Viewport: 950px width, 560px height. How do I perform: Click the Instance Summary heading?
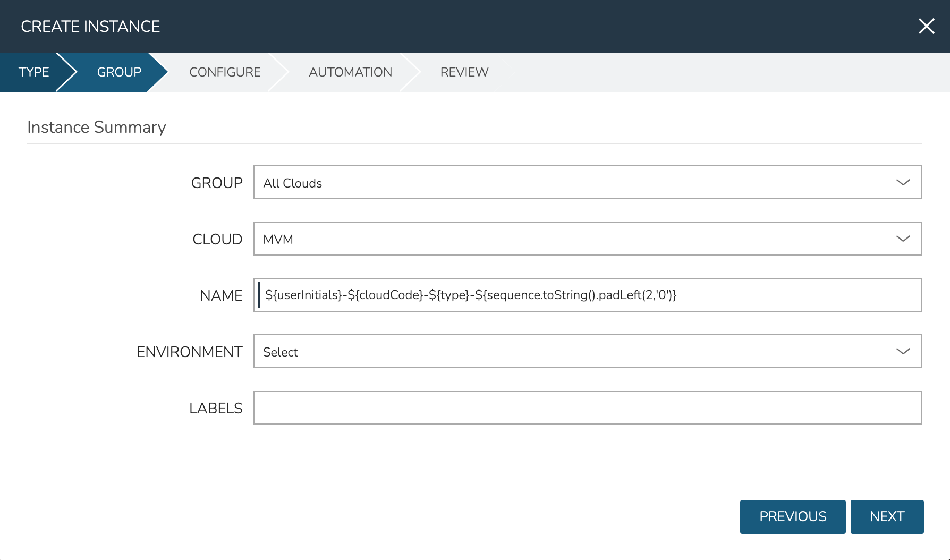pyautogui.click(x=96, y=128)
